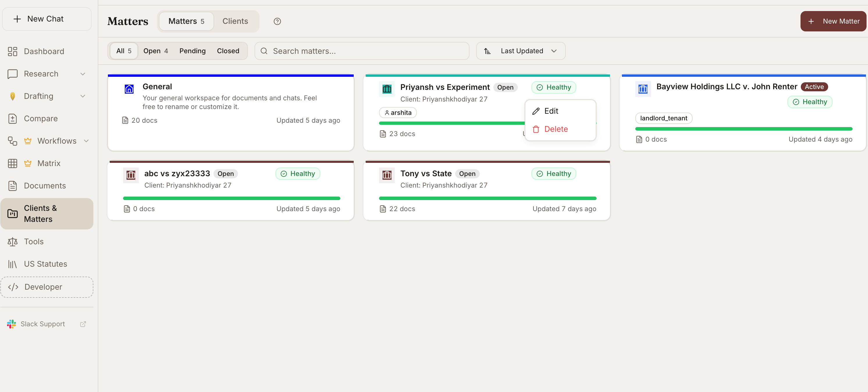Screen dimensions: 868x392
Task: Click the Tony vs State progress bar
Action: (x=488, y=198)
